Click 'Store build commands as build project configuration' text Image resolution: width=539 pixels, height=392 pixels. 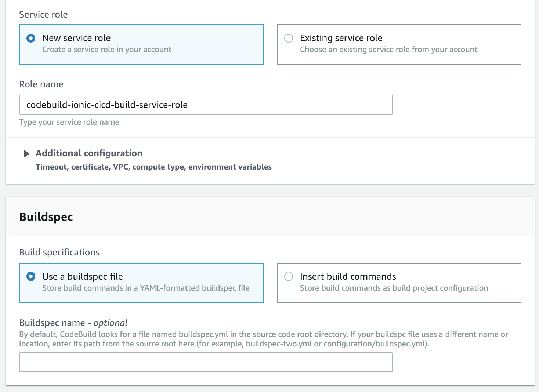click(x=394, y=288)
